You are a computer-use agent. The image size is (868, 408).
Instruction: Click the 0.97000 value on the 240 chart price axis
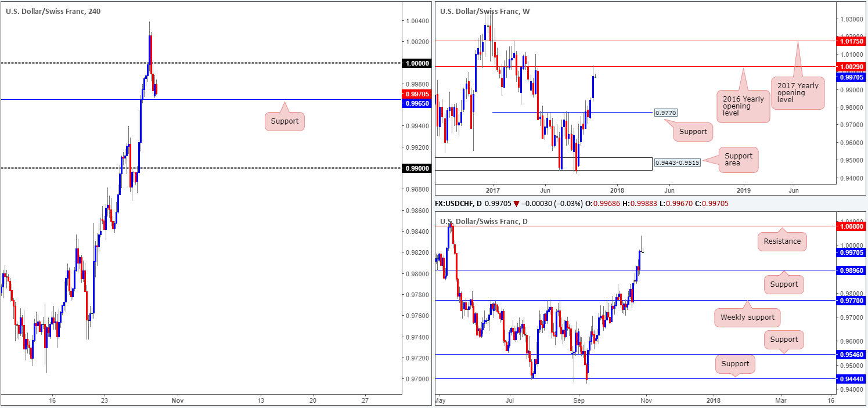(417, 379)
